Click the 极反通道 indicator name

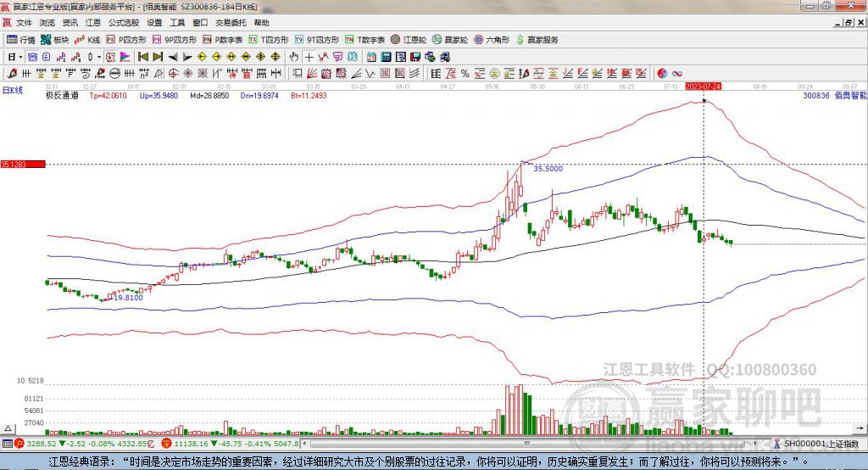coord(62,96)
